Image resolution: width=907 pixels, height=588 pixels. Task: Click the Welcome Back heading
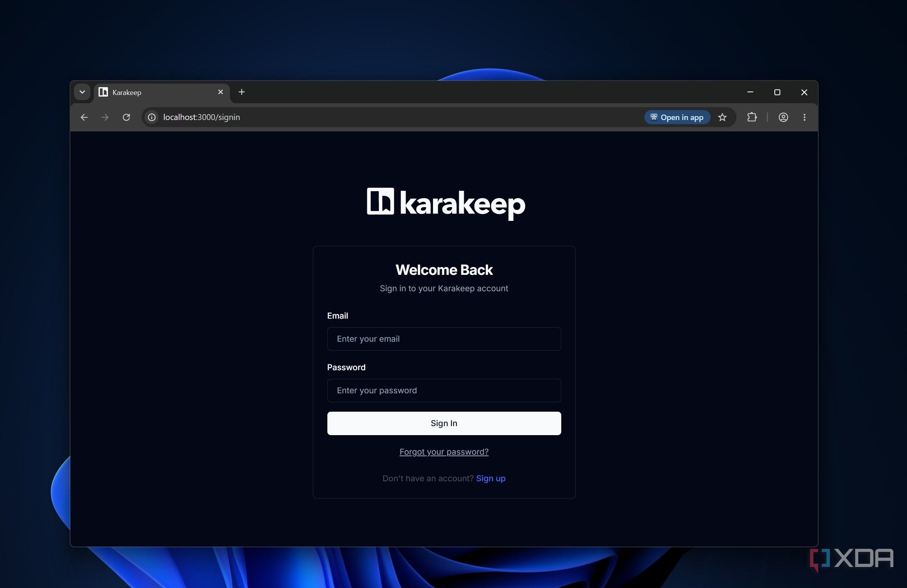tap(444, 270)
